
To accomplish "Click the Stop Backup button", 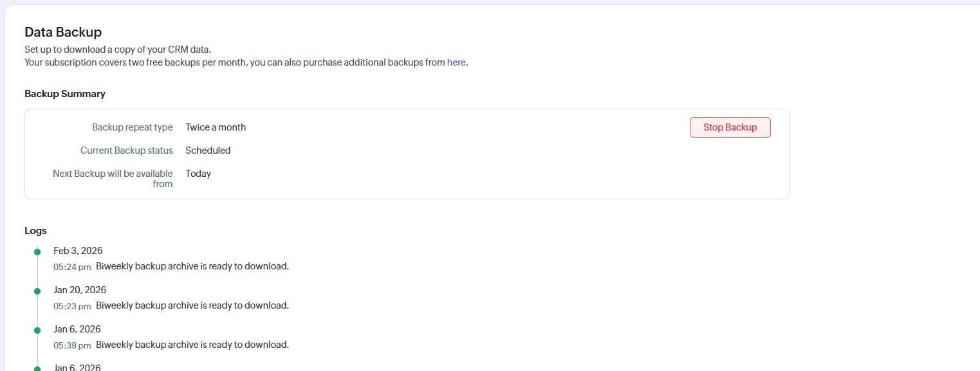I will click(730, 127).
